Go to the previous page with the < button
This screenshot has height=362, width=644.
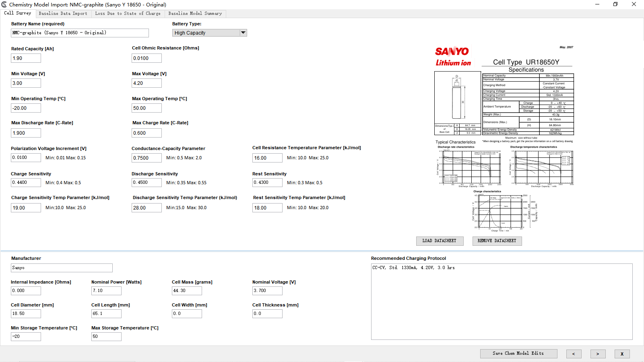click(574, 354)
